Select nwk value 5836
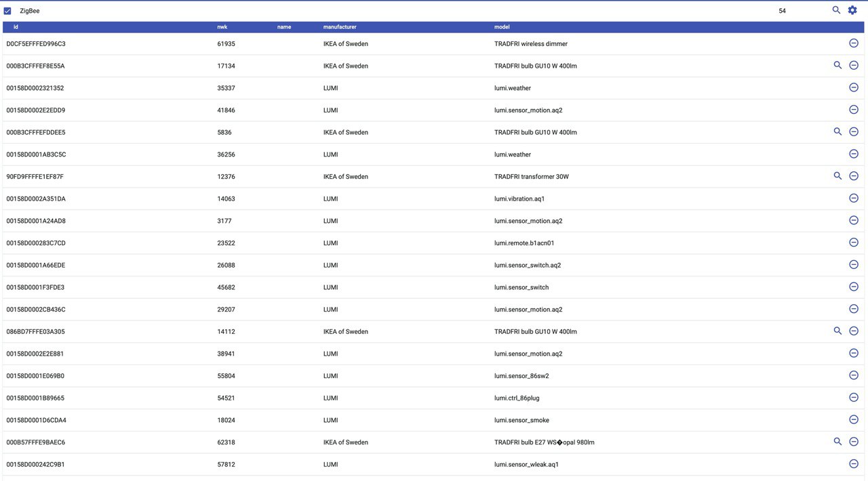The width and height of the screenshot is (868, 481). point(224,132)
